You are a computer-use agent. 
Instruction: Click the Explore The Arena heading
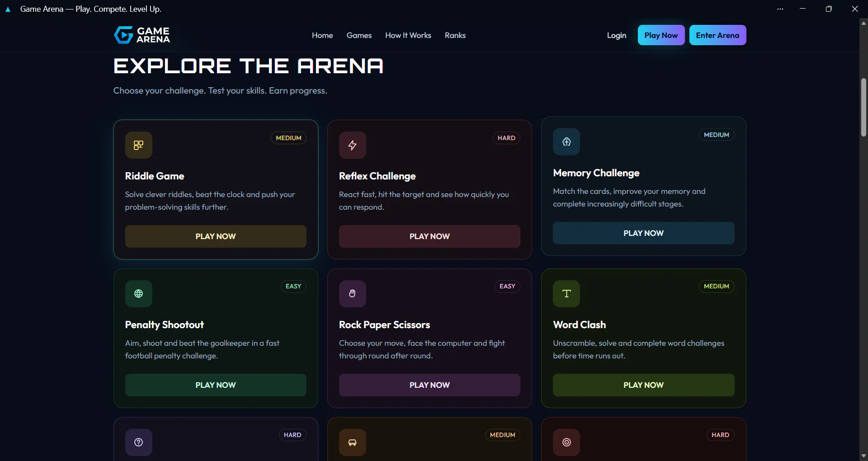click(x=248, y=66)
